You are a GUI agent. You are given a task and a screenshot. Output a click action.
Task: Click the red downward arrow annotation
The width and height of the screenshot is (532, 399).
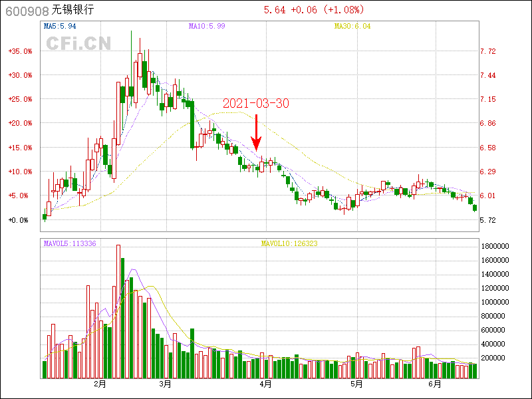[256, 132]
